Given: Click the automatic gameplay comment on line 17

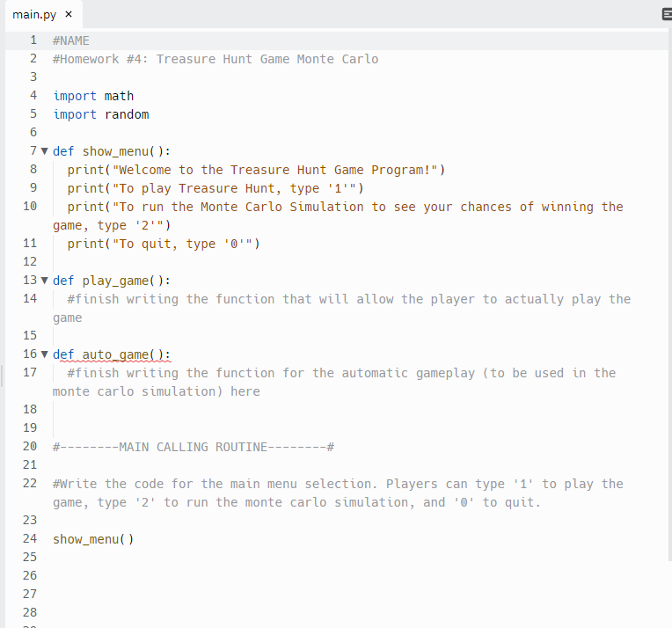Looking at the screenshot, I should pyautogui.click(x=334, y=382).
